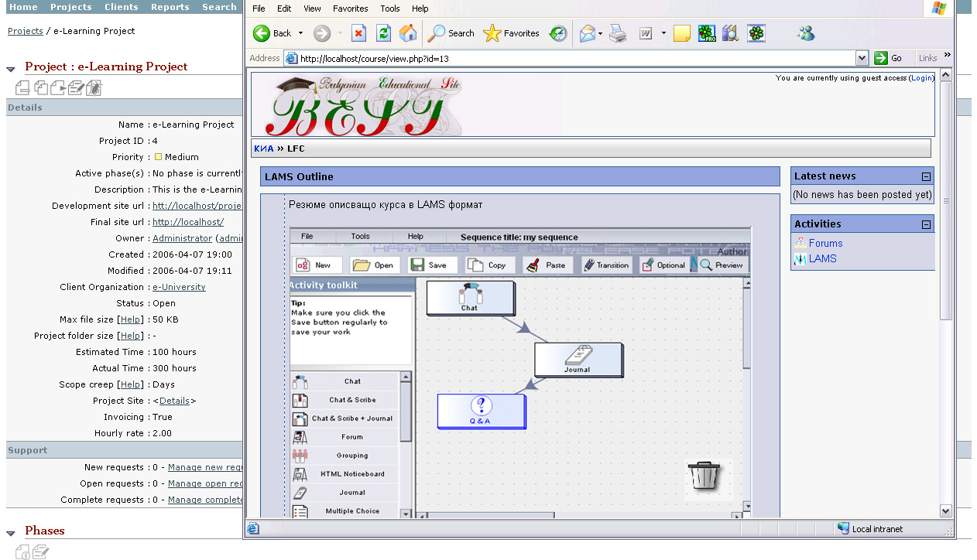Click the e-University organization link
Viewport: 977px width, 560px height.
click(179, 287)
